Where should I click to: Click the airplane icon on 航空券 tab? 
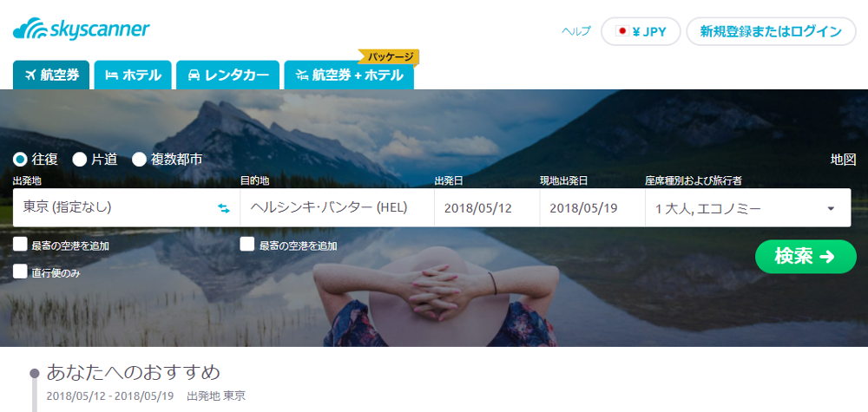point(30,75)
